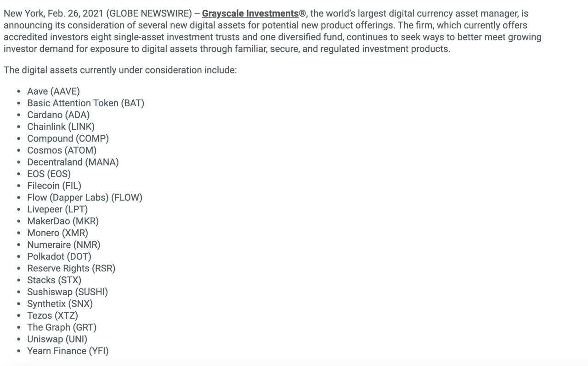Click the Chainlink (LINK) list item

pos(61,126)
